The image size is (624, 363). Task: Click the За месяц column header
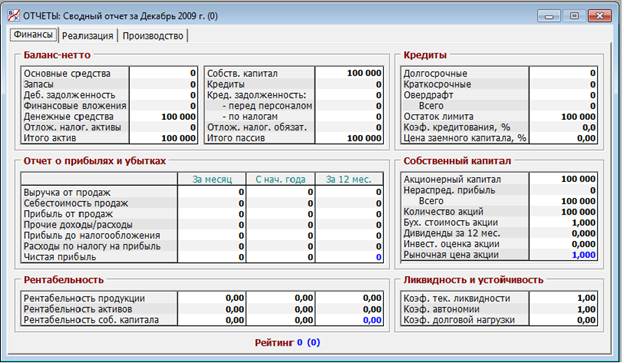[x=212, y=180]
